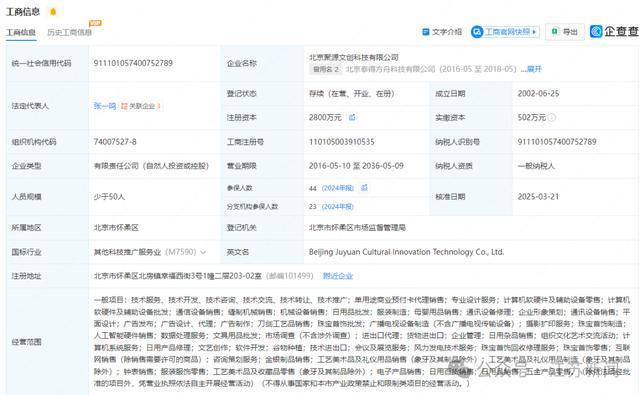Click 2024年报 link beside 分支机构参保人数 23
The height and width of the screenshot is (395, 640).
[338, 207]
